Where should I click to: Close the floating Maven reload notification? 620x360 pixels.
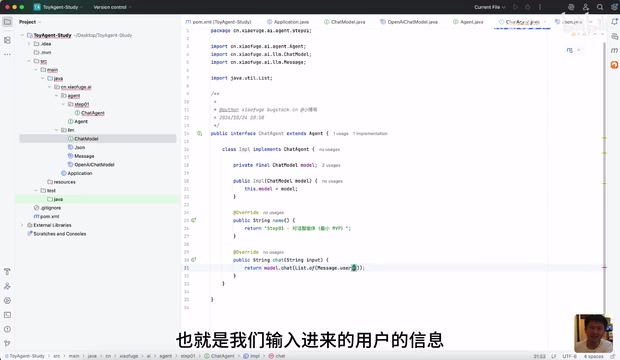579,50
